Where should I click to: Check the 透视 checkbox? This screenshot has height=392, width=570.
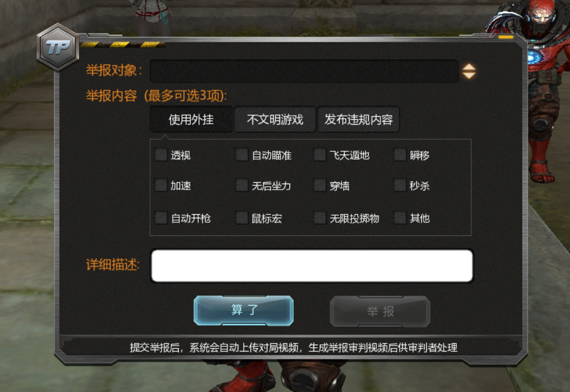point(160,155)
